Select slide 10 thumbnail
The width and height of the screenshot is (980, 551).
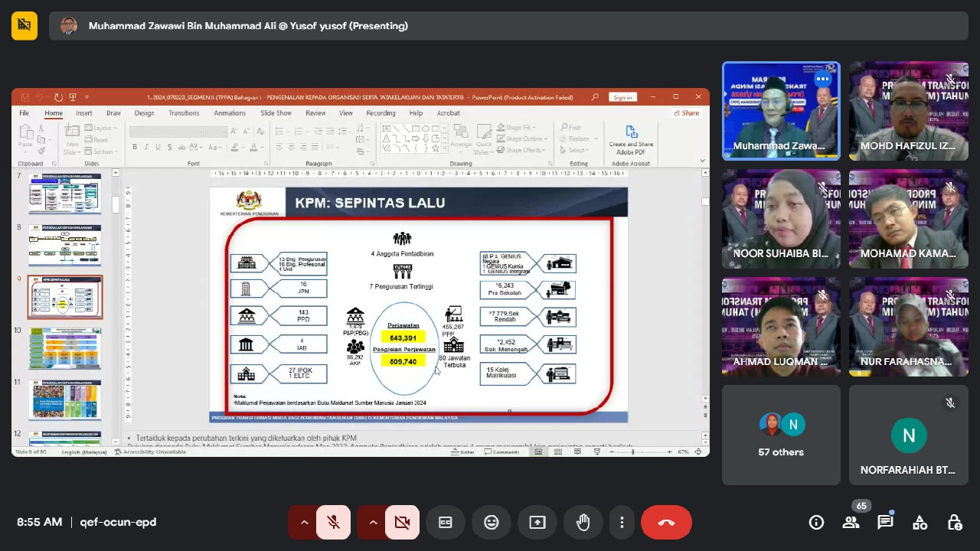[x=64, y=348]
